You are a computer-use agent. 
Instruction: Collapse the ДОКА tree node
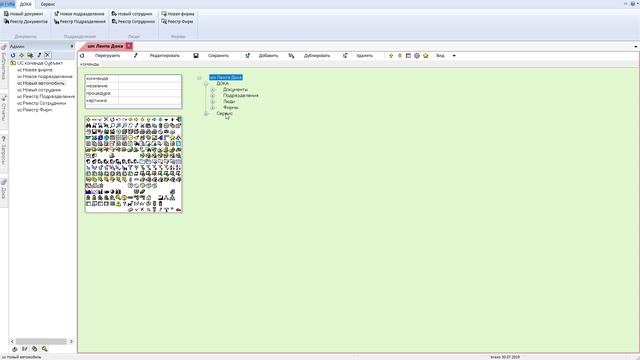pos(206,84)
